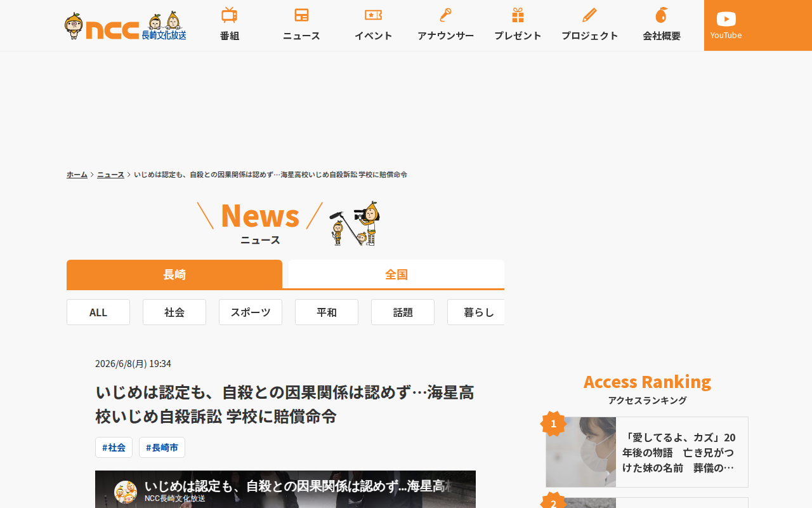Choose the 暮らし category filter
Viewport: 812px width, 508px height.
tap(476, 312)
